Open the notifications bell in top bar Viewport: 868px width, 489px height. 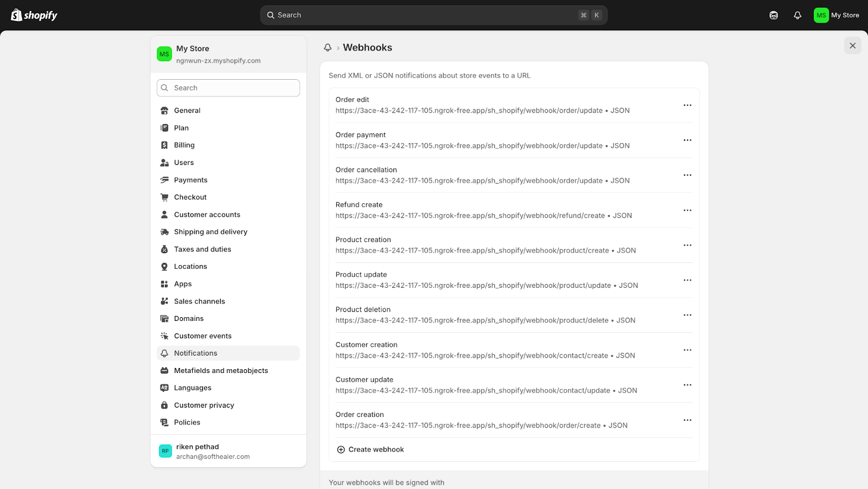coord(797,15)
